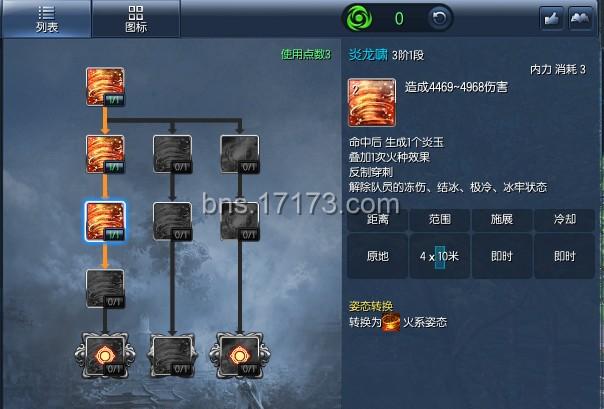Click the large 炎龙啸 skill icon in details
The height and width of the screenshot is (409, 604).
tap(372, 103)
